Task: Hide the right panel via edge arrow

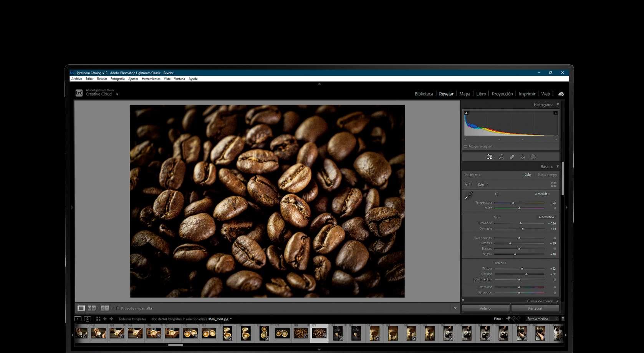Action: (566, 207)
